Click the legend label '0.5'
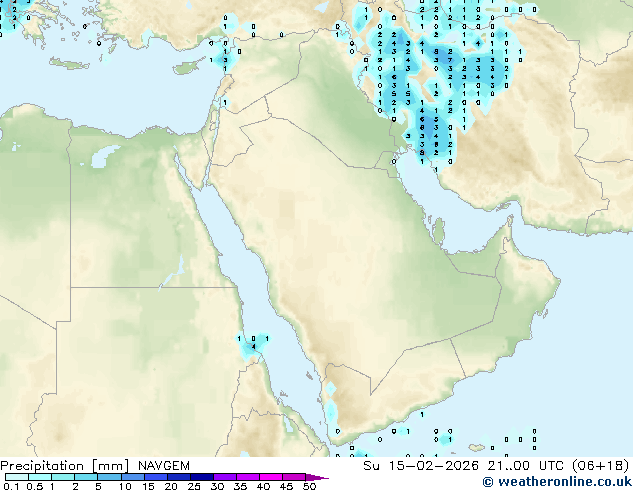This screenshot has width=634, height=490. click(x=35, y=486)
